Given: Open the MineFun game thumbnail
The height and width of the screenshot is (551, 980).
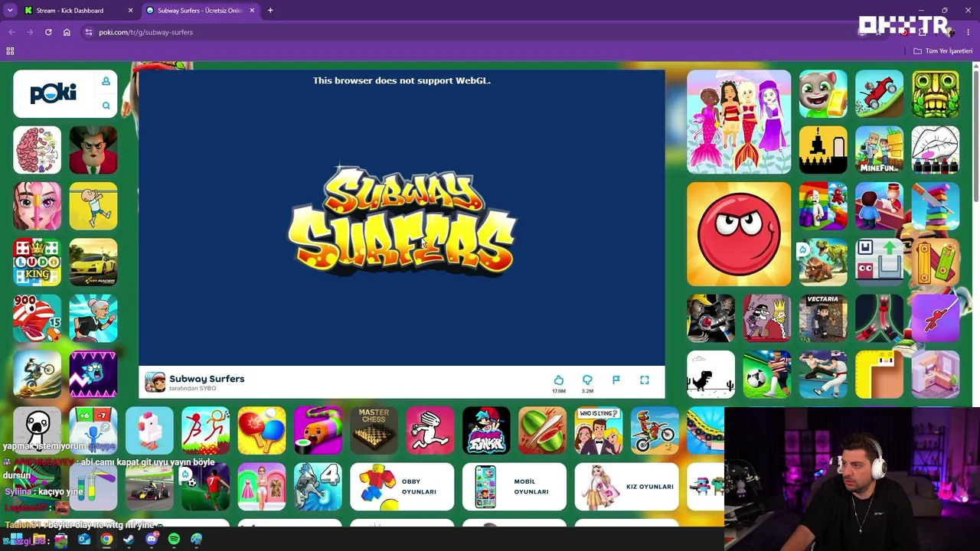Looking at the screenshot, I should point(879,150).
